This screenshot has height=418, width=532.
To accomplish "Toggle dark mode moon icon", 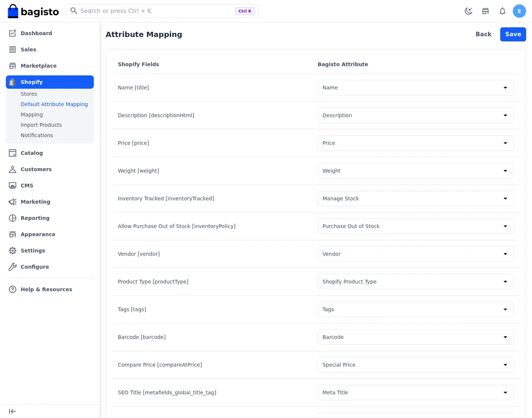I will click(x=468, y=11).
